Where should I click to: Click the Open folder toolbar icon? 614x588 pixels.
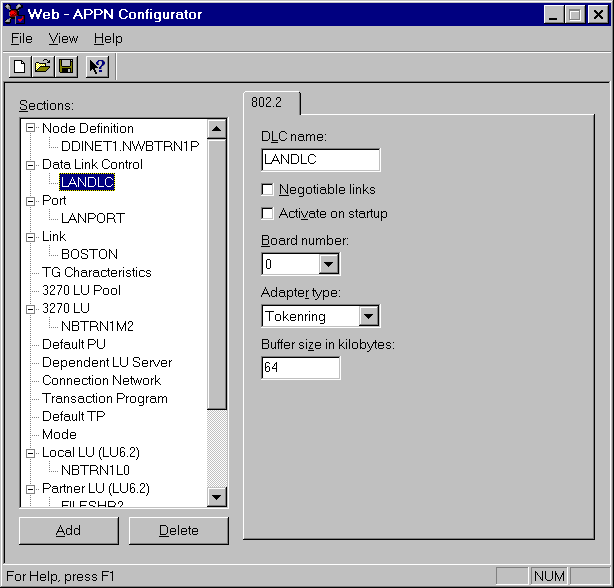click(x=42, y=67)
